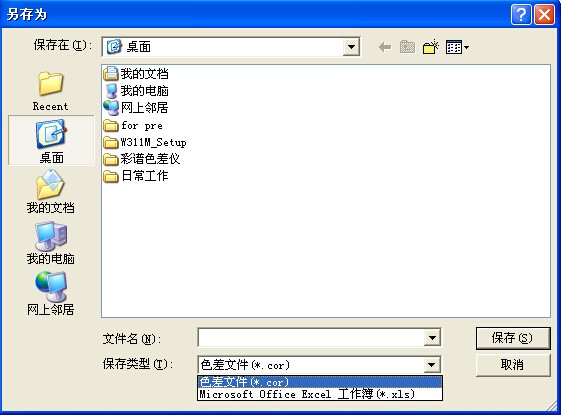Select the 彩谱色差仪 folder
Screen dimensions: 561x415
142,159
